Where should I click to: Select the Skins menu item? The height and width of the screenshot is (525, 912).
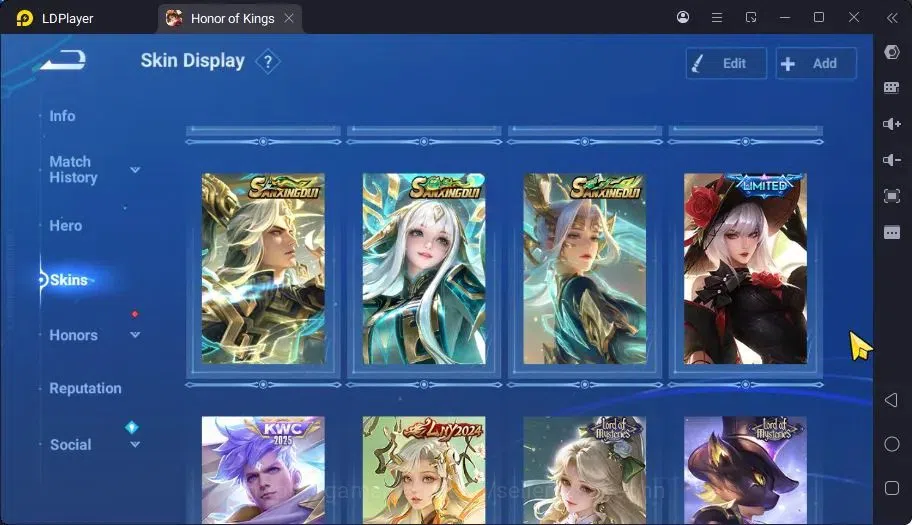69,280
